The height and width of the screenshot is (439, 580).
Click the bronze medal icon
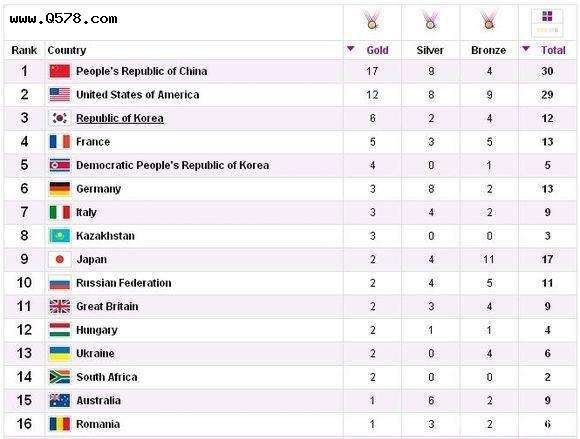(x=488, y=19)
